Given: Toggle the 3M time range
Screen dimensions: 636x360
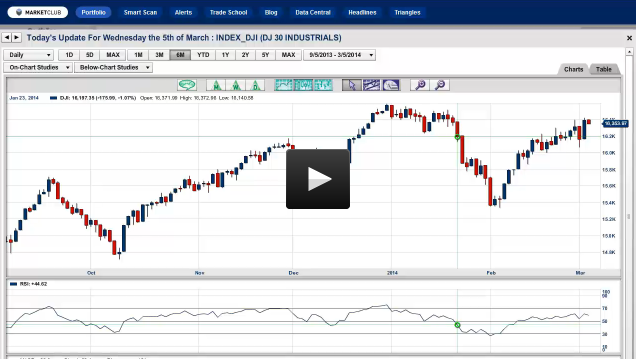Looking at the screenshot, I should (x=159, y=55).
